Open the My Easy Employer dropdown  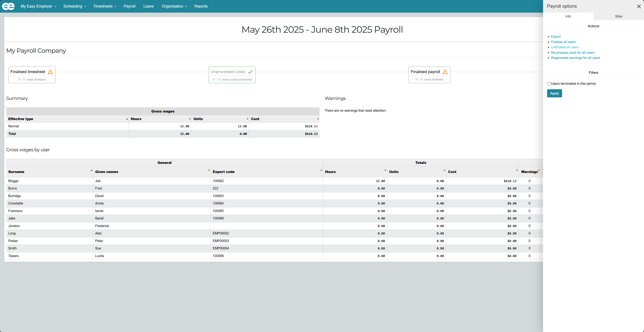click(x=38, y=6)
